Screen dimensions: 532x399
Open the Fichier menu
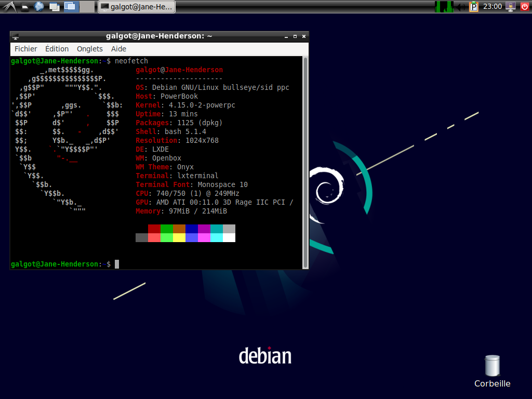coord(26,49)
